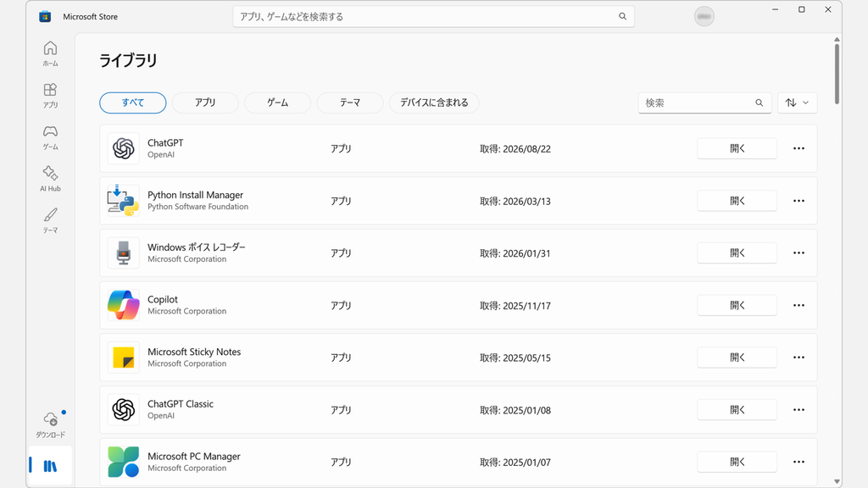868x488 pixels.
Task: Click 取得: 2026/01/31 date text
Action: click(x=515, y=253)
